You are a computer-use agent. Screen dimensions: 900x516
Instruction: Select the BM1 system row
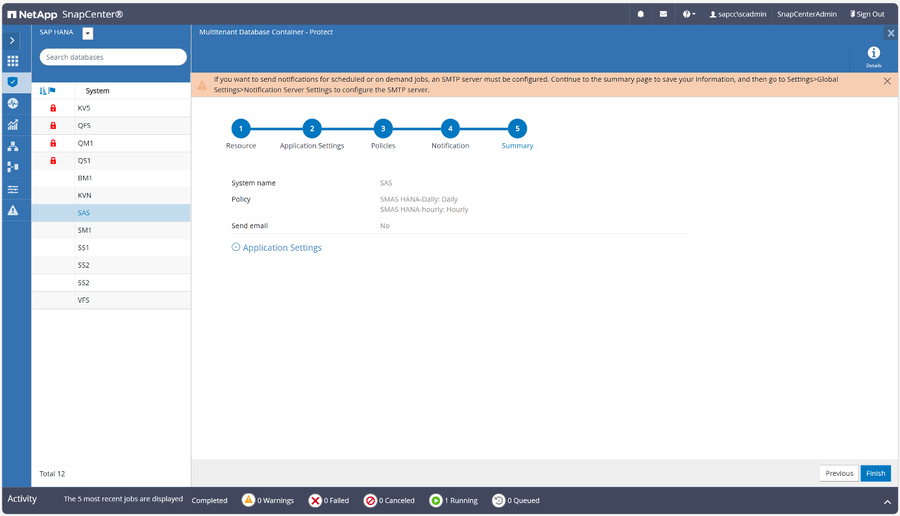click(111, 178)
